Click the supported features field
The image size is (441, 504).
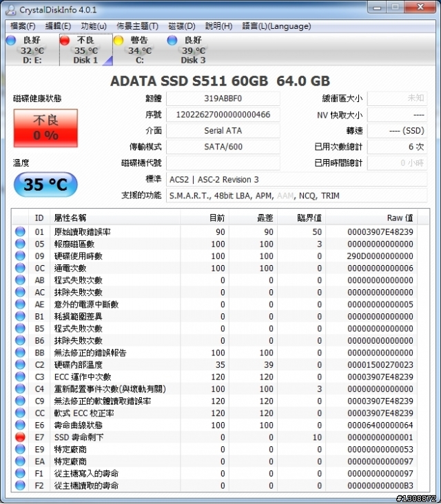click(x=296, y=196)
